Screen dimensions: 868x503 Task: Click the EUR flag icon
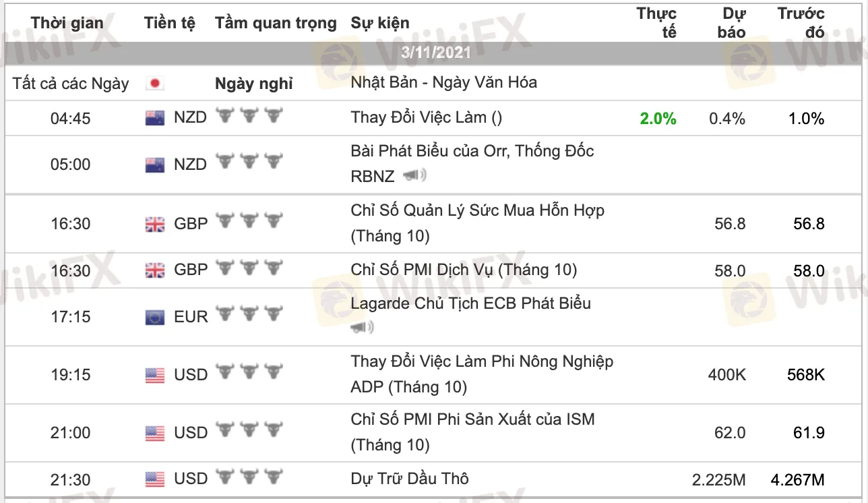pyautogui.click(x=155, y=317)
